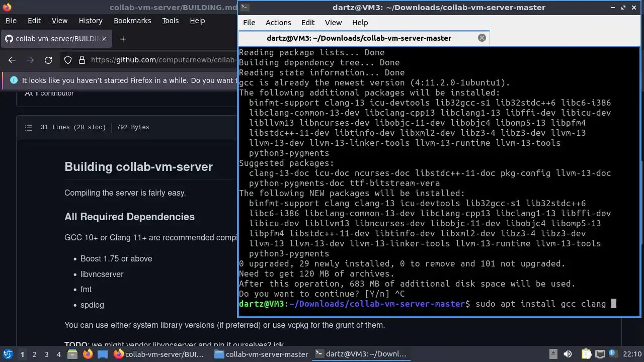
Task: Open the terminal View menu
Action: tap(333, 23)
